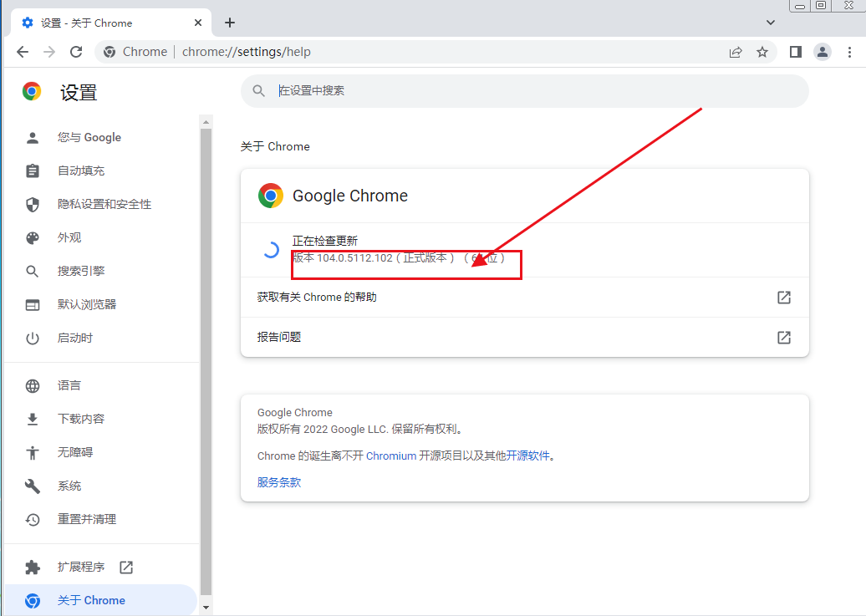
Task: Select 关于 Chrome sidebar item
Action: click(x=102, y=600)
